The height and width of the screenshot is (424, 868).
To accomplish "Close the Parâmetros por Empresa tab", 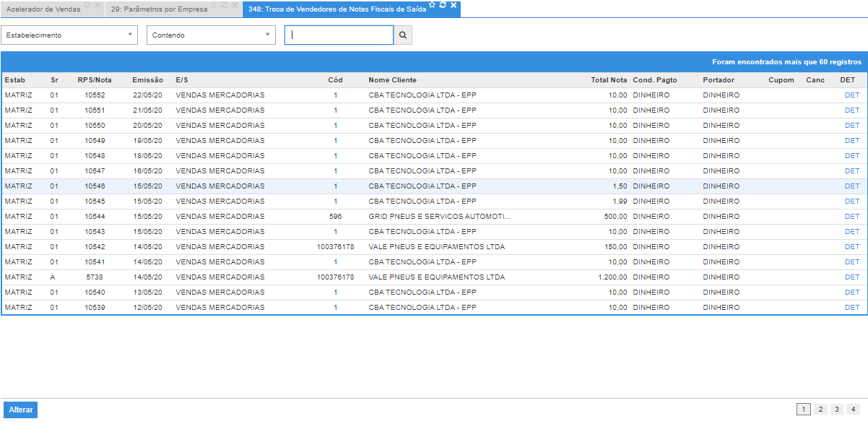I will tap(235, 5).
